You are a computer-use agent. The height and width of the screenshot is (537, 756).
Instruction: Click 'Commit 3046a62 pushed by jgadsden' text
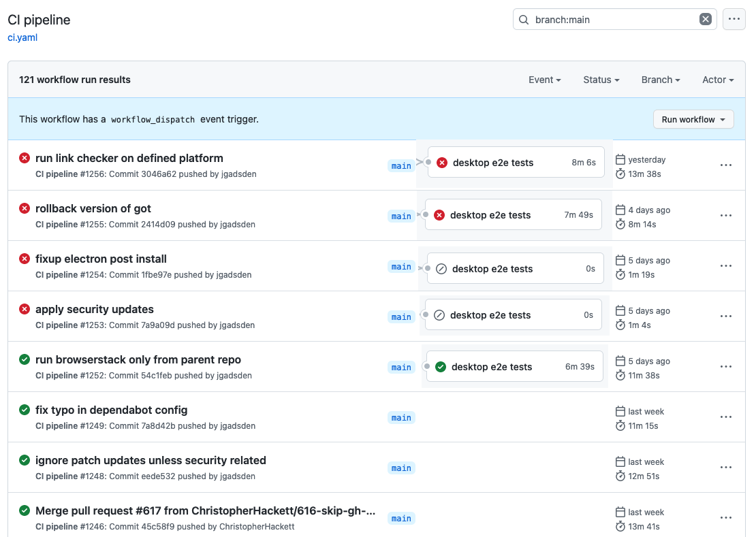pos(183,174)
